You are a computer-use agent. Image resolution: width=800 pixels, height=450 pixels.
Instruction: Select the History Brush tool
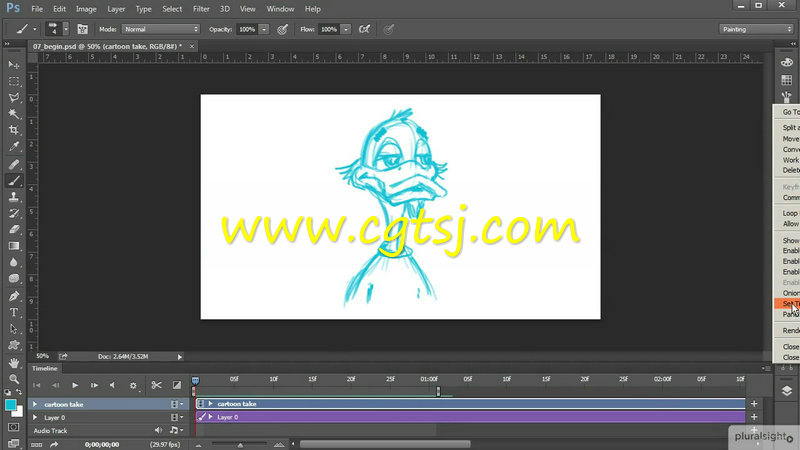click(x=14, y=213)
